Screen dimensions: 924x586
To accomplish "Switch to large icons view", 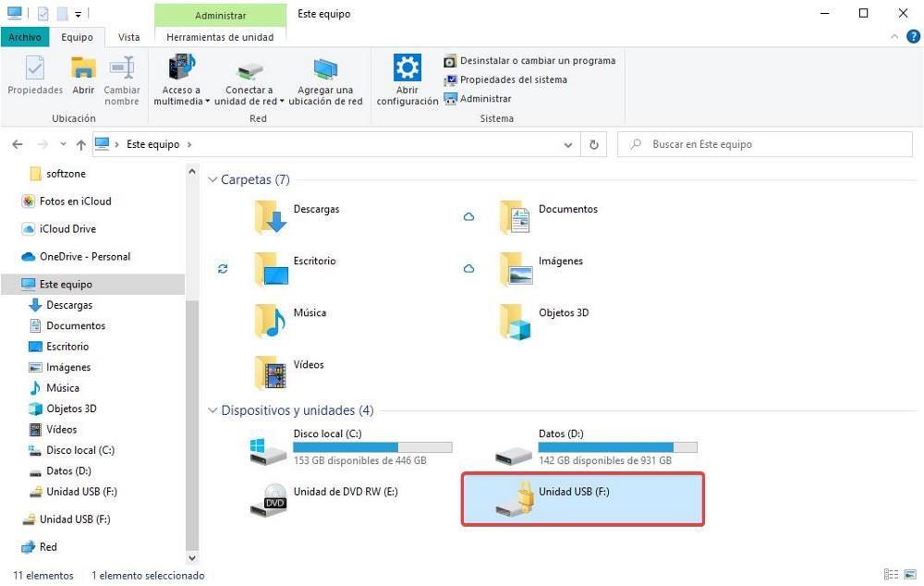I will pyautogui.click(x=910, y=575).
